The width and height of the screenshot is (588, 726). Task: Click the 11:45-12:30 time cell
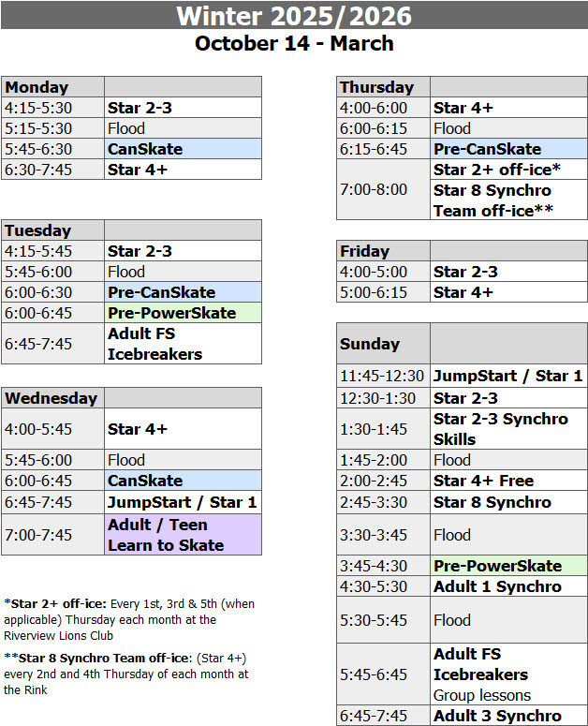pos(382,376)
